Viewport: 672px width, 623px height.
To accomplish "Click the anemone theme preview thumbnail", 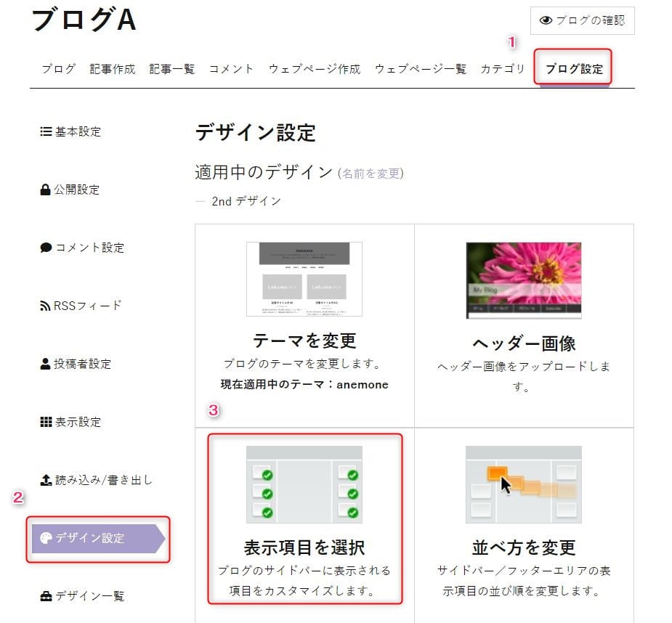I will 304,279.
